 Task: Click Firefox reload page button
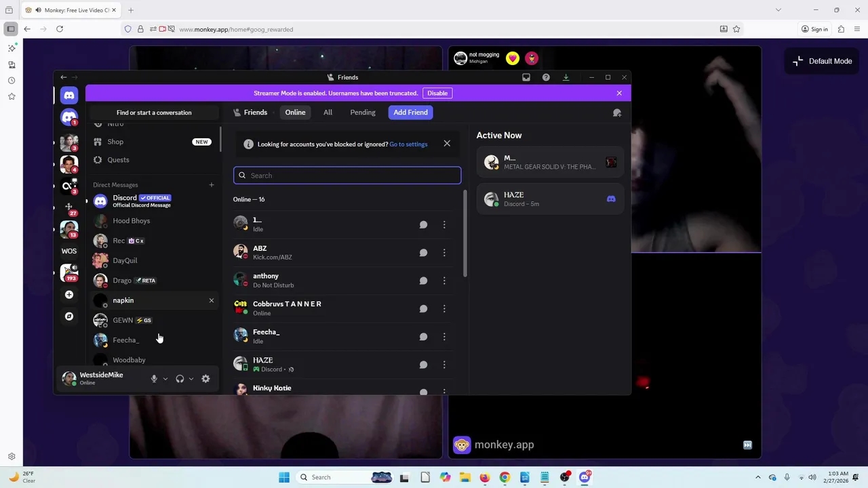coord(60,29)
